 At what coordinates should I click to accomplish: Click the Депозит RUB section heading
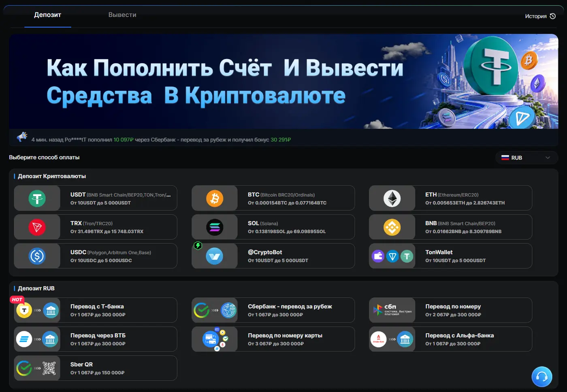[x=36, y=288]
